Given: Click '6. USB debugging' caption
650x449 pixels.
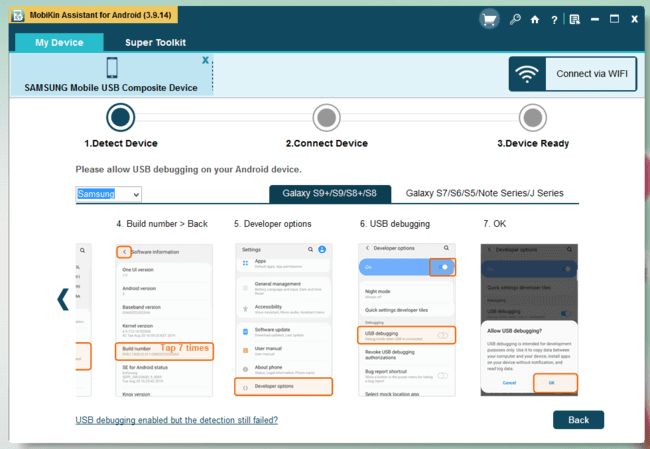Looking at the screenshot, I should point(395,224).
